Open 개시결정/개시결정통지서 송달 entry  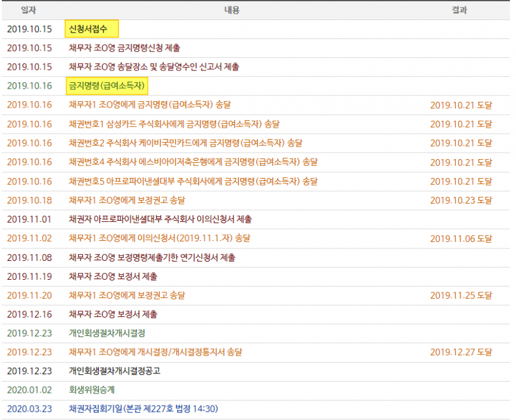tap(155, 352)
